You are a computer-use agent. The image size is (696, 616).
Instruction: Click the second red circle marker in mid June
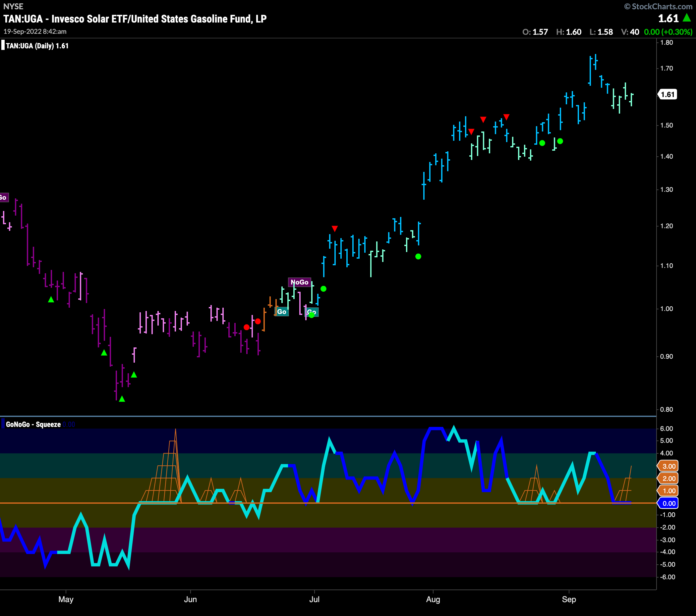[258, 321]
